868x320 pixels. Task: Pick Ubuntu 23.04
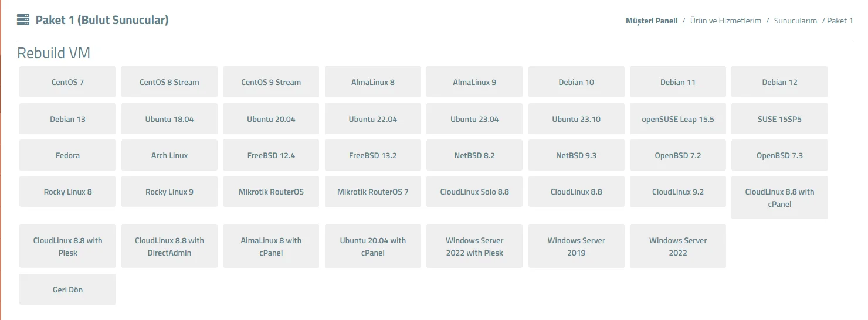(474, 119)
